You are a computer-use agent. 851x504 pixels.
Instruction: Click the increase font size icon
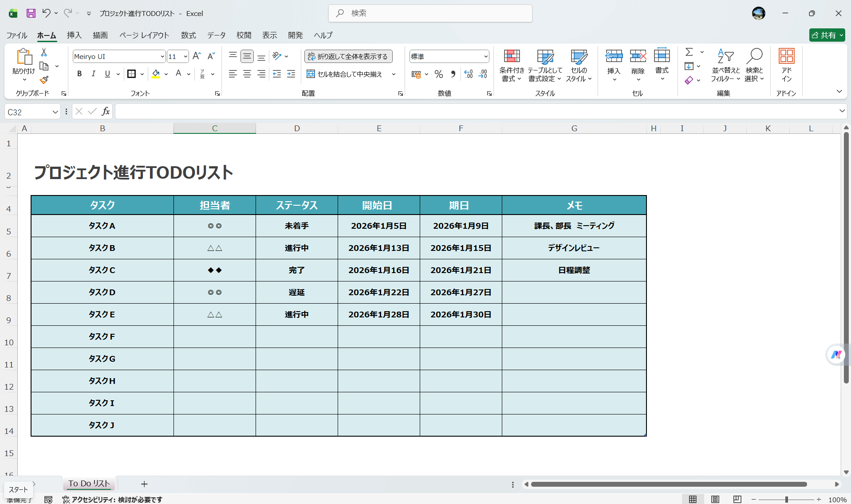(197, 56)
